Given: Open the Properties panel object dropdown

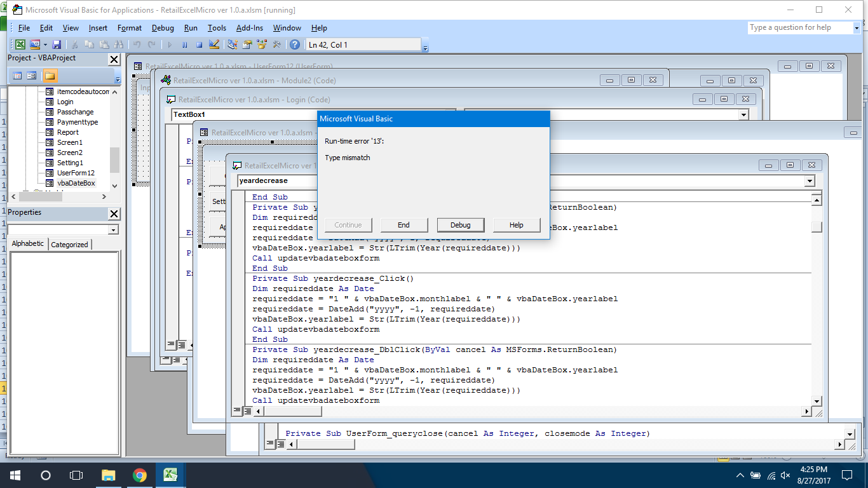Looking at the screenshot, I should (113, 229).
